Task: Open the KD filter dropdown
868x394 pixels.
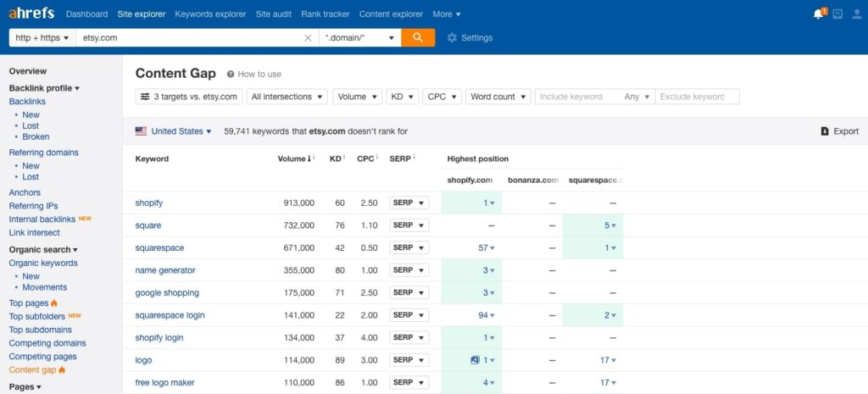Action: tap(402, 97)
